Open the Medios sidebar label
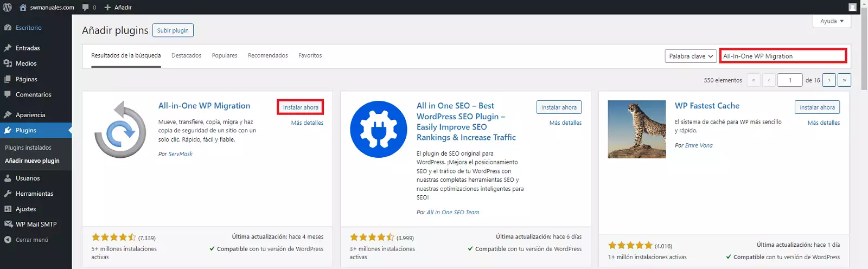The image size is (868, 269). click(26, 63)
